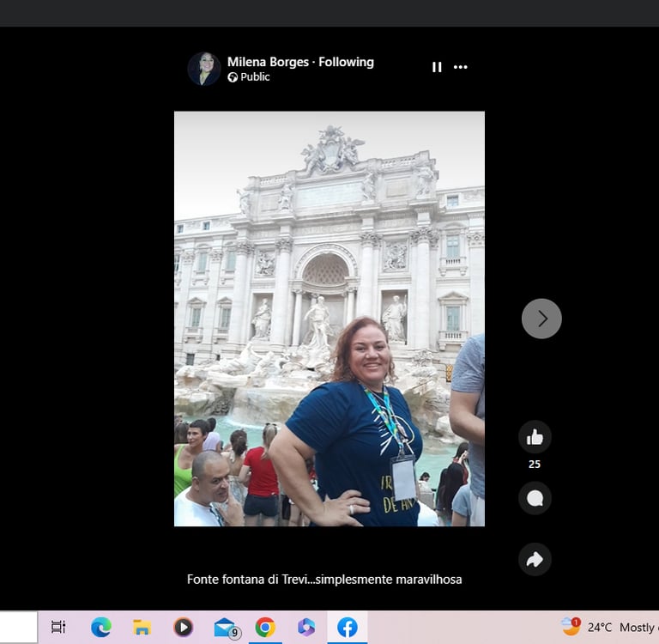Select the story caption text
This screenshot has height=644, width=659.
[324, 580]
